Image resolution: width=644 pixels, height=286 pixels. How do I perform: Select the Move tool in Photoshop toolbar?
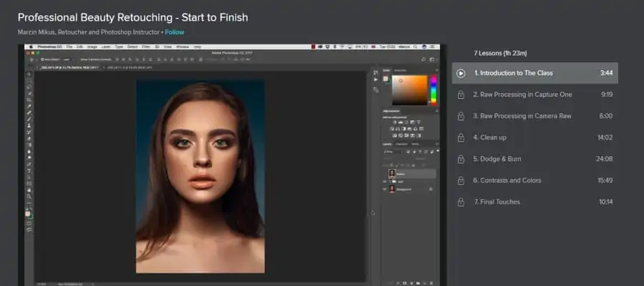(x=29, y=74)
